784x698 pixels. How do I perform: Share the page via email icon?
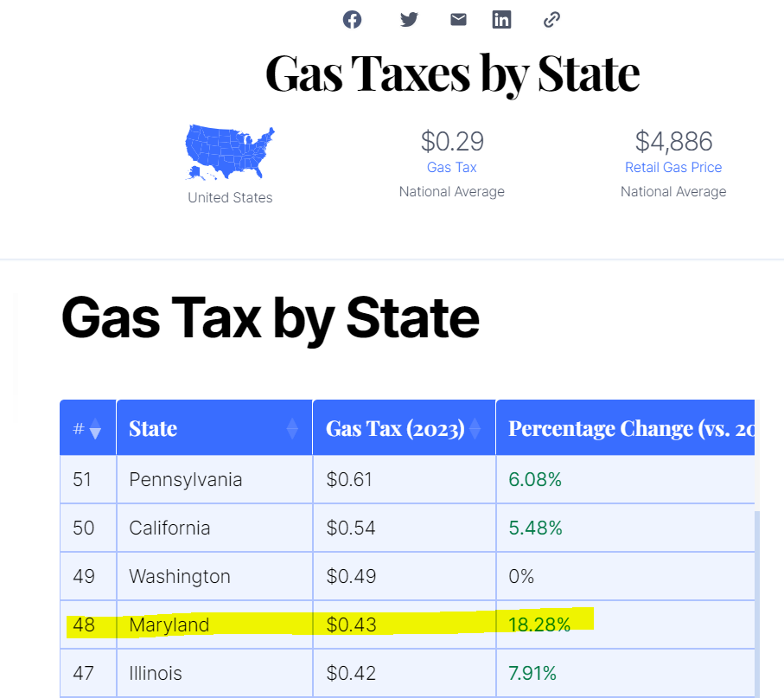pos(458,19)
